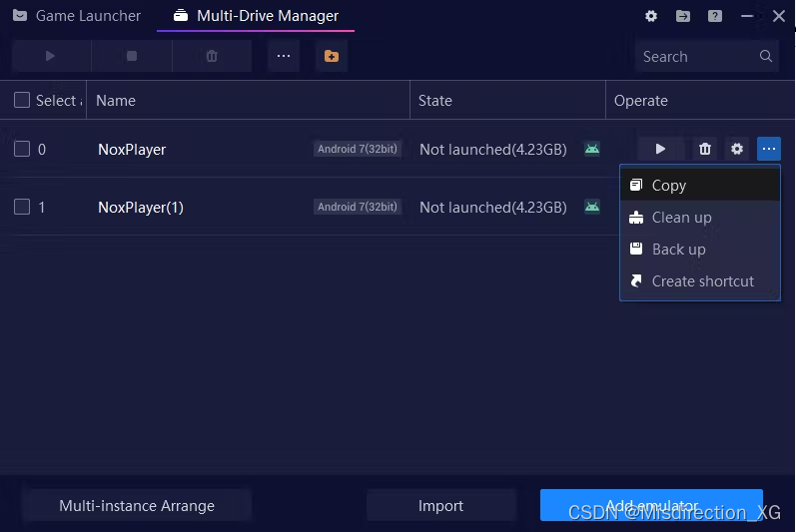
Task: Toggle the Select all checkbox
Action: pos(22,100)
